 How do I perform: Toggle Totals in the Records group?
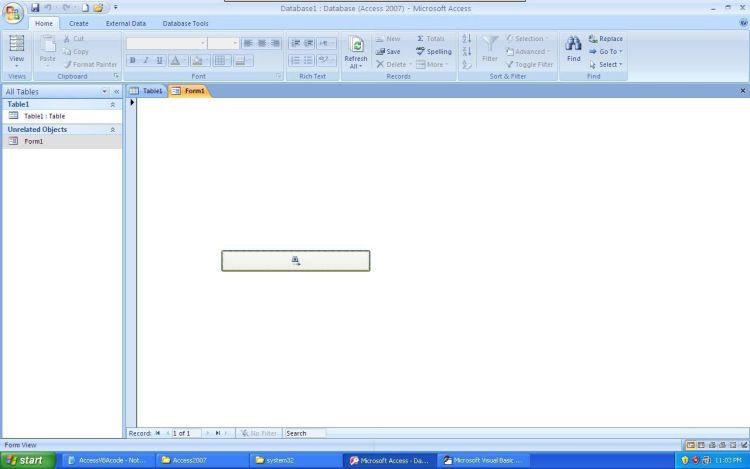coord(430,39)
